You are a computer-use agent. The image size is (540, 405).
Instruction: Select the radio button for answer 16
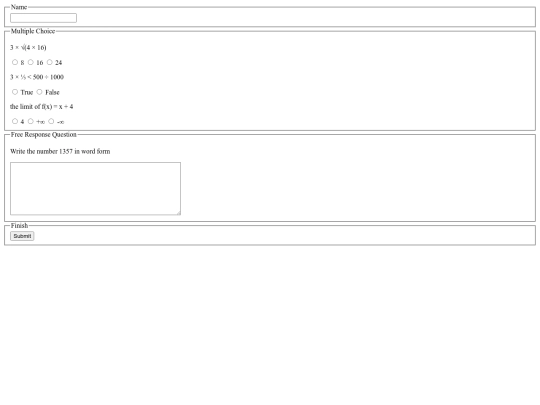pyautogui.click(x=31, y=62)
